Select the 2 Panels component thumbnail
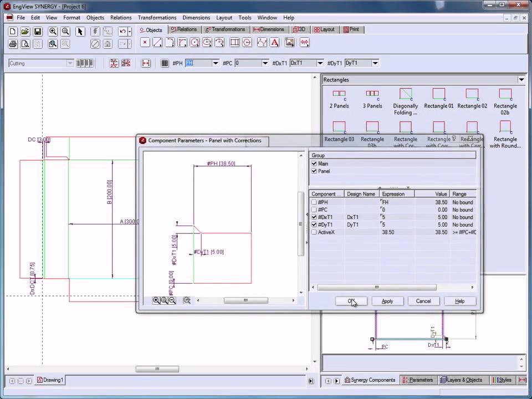 click(339, 99)
